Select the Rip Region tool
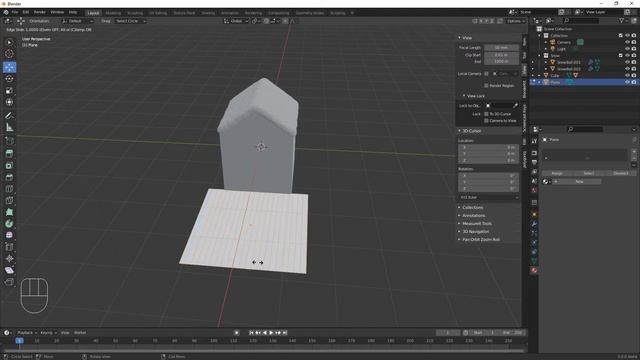Viewport: 640px width, 360px height. coord(9,282)
